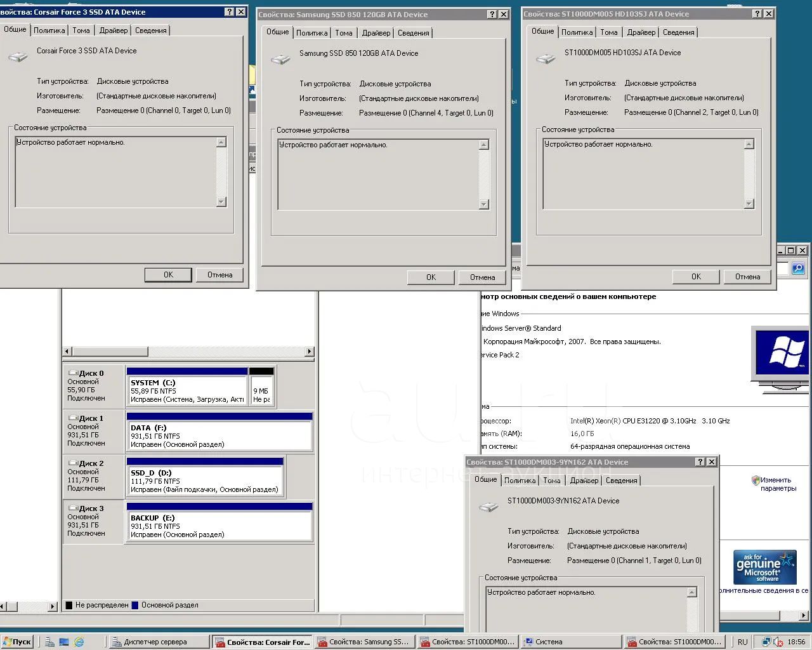Viewport: 812px width, 650px height.
Task: Click left arrow of Disk Management horizontal scrollbar
Action: (67, 351)
